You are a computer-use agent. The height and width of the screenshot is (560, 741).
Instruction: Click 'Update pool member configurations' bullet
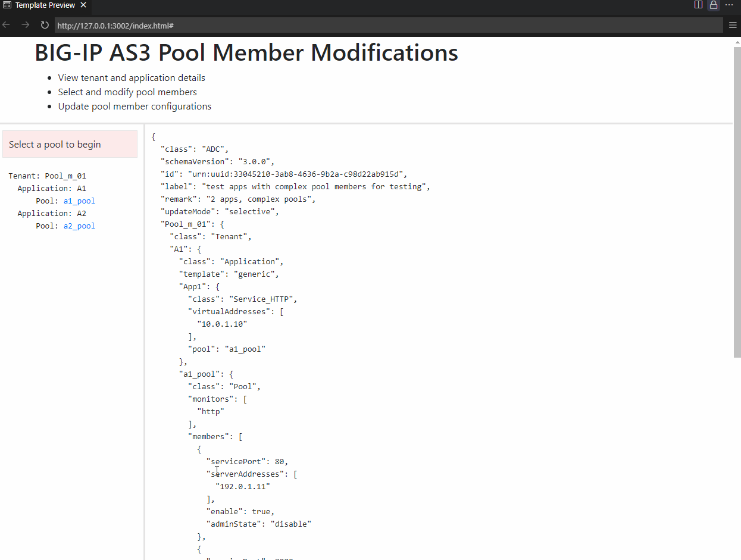(x=135, y=107)
